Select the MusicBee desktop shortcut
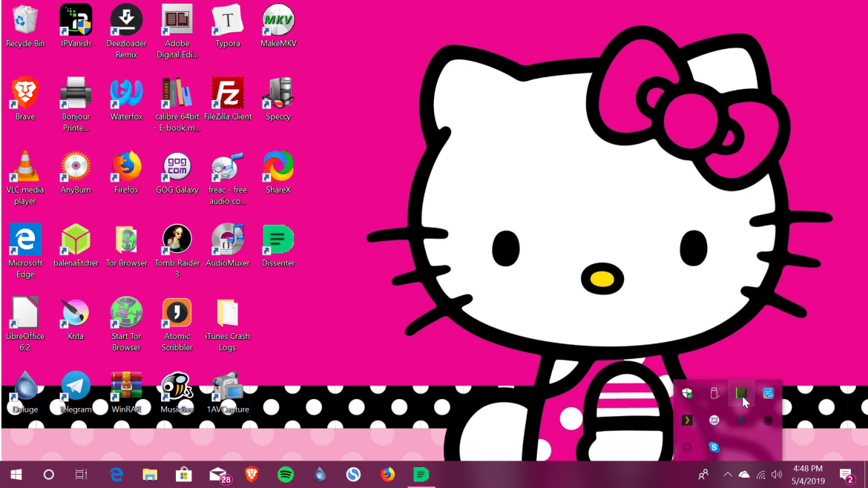This screenshot has height=488, width=868. pos(177,392)
